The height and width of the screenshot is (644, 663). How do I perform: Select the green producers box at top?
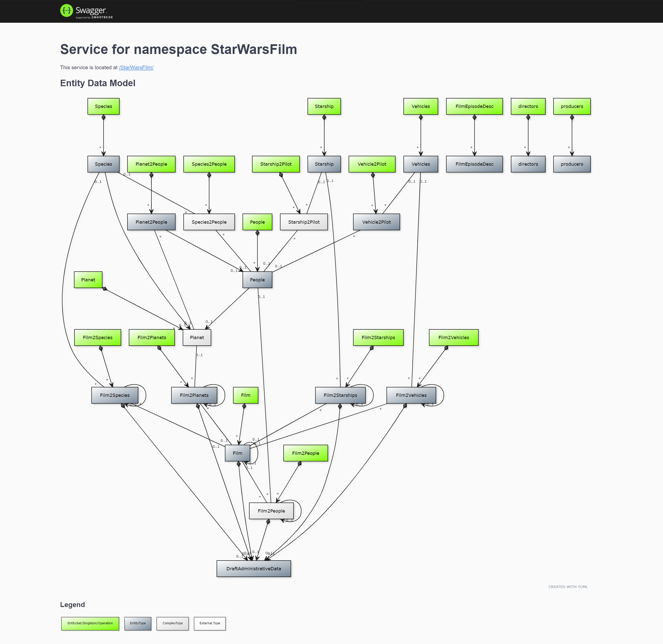pyautogui.click(x=571, y=106)
